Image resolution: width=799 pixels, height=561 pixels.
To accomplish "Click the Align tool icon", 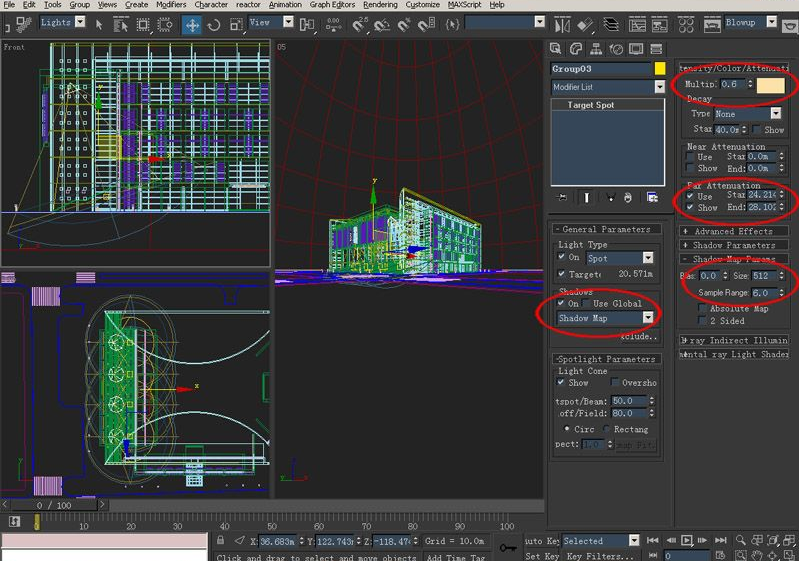I will pyautogui.click(x=585, y=24).
